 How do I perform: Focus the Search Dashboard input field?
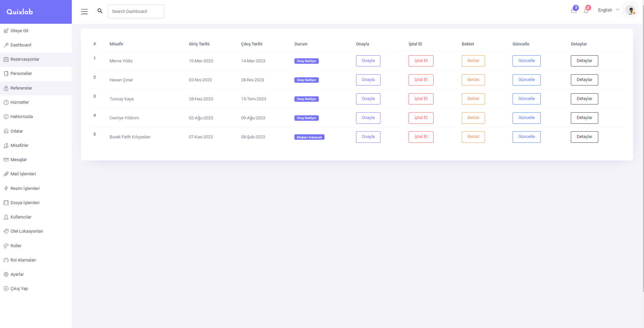pos(136,11)
